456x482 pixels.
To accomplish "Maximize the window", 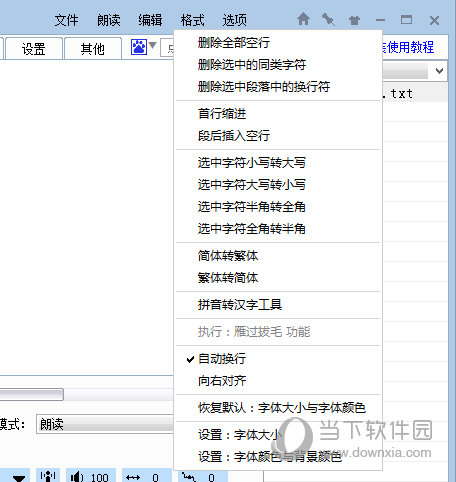I will [x=406, y=20].
